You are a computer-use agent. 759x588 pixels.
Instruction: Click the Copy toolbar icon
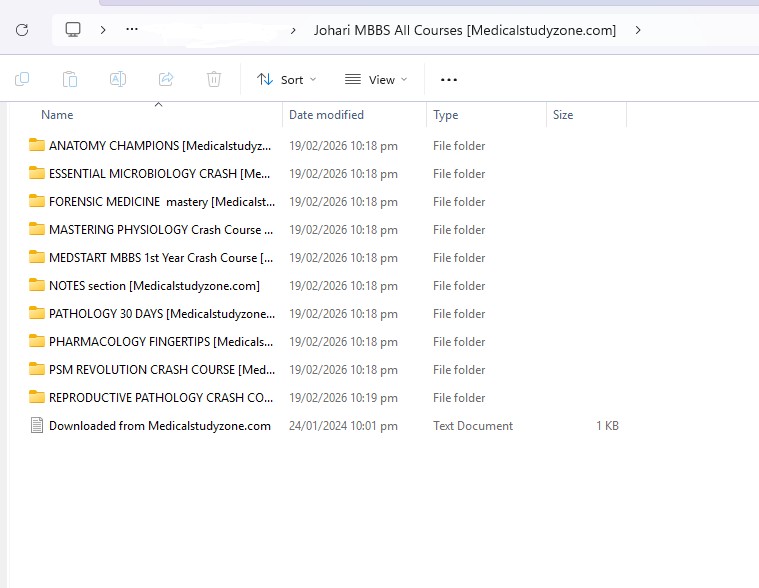tap(22, 79)
